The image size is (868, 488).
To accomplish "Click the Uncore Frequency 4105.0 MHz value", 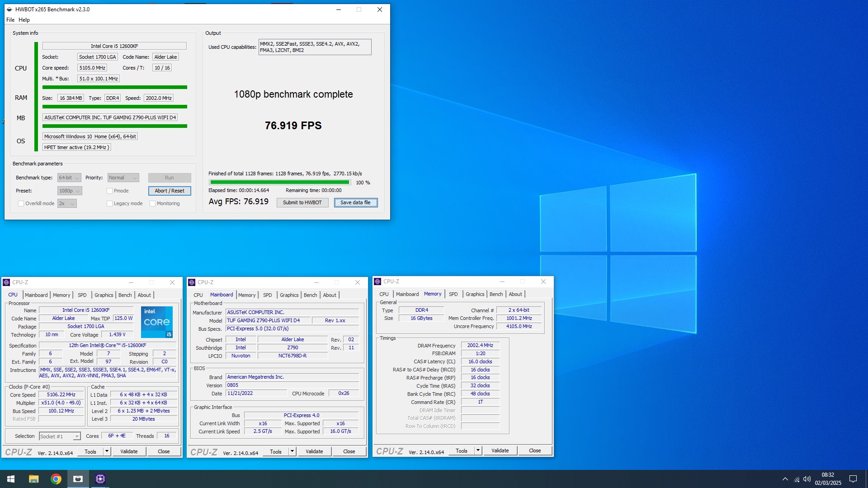I will 519,327.
